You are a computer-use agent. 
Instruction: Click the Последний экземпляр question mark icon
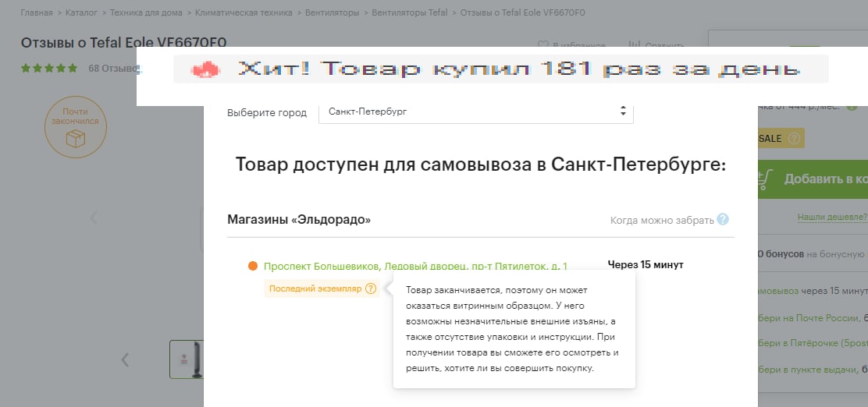370,288
